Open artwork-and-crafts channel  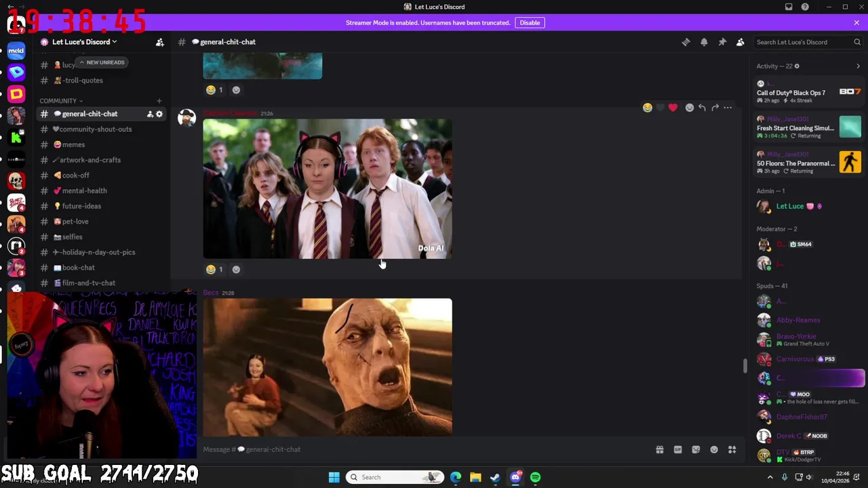coord(102,160)
